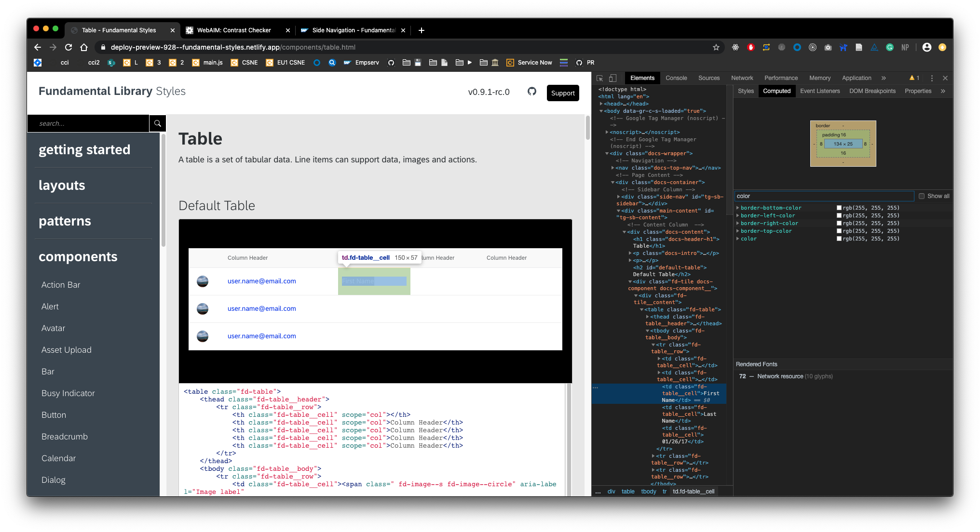Bookmark this page with star icon

point(716,47)
